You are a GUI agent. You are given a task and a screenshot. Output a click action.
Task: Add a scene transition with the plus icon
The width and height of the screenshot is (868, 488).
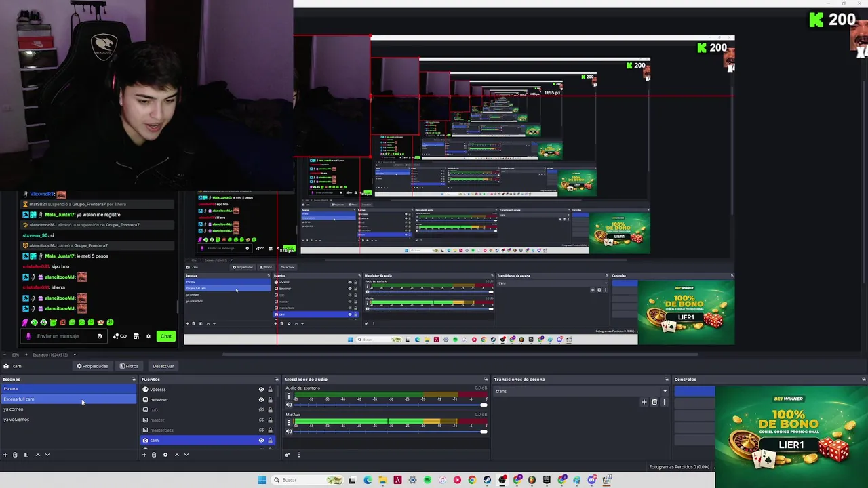(644, 402)
